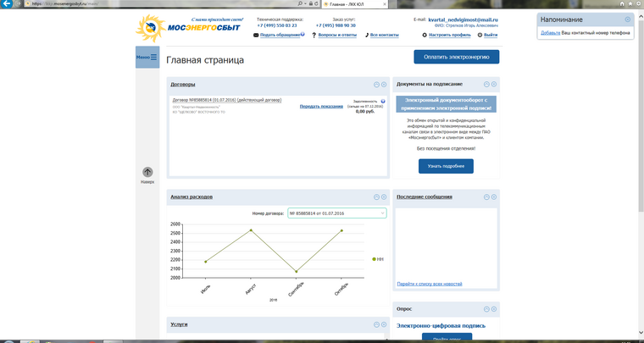Open the Передать показания link
Viewport: 644px width, 343px height.
click(x=321, y=106)
